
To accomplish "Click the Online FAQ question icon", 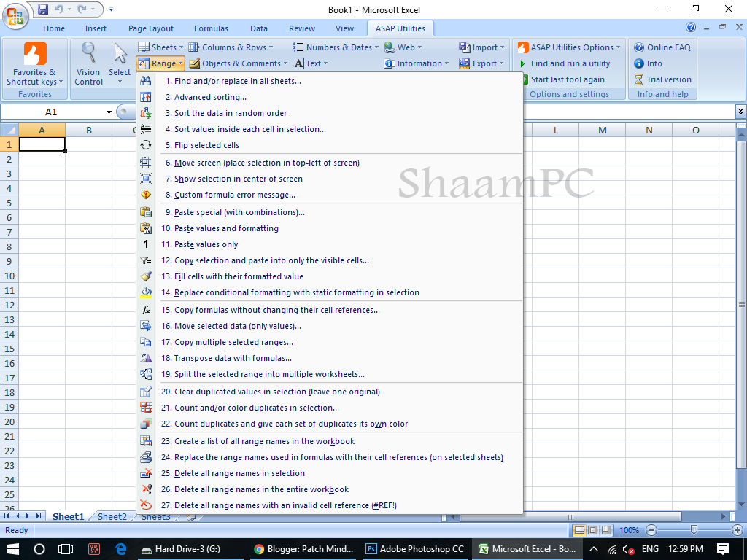I will click(639, 47).
